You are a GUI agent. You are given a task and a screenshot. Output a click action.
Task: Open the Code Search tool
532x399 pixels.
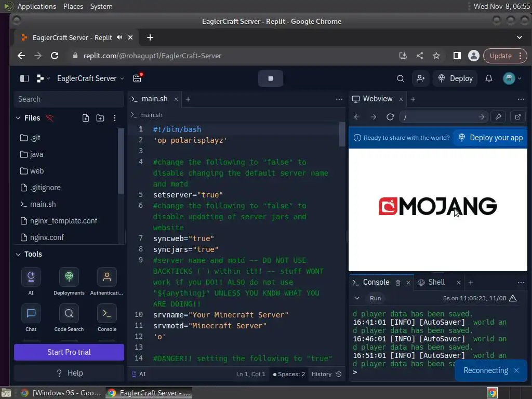(69, 318)
